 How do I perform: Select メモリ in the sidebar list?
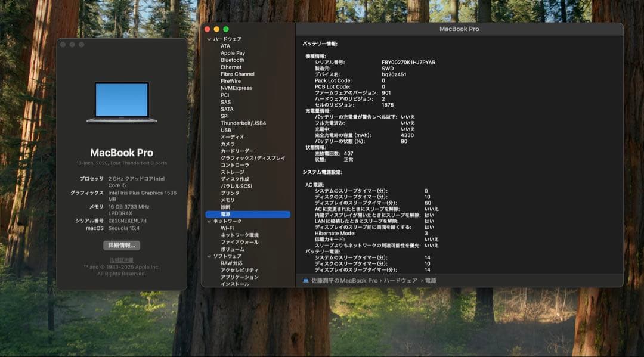228,200
